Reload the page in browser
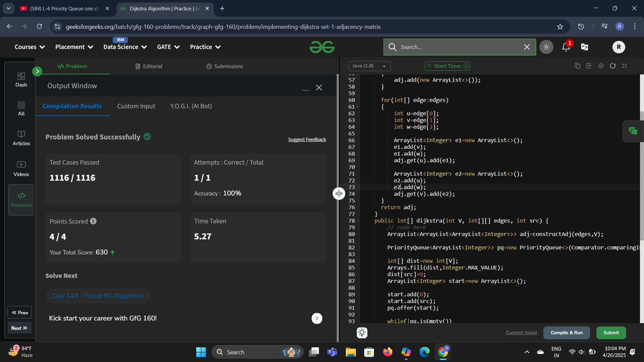Screen dimensions: 644x362 [x=40, y=26]
